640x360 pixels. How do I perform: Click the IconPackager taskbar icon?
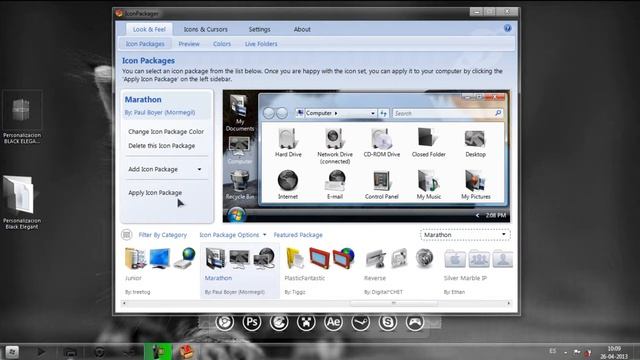(x=186, y=351)
